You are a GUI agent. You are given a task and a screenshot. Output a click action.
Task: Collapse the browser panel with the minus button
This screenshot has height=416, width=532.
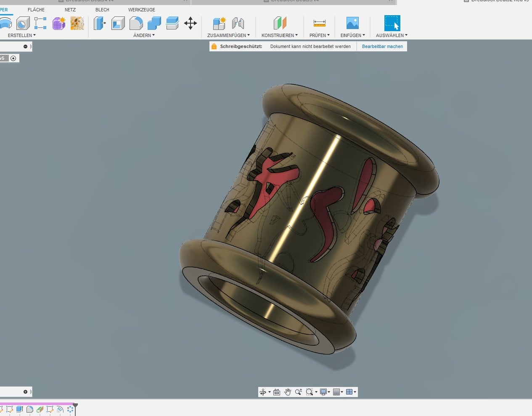[x=25, y=46]
